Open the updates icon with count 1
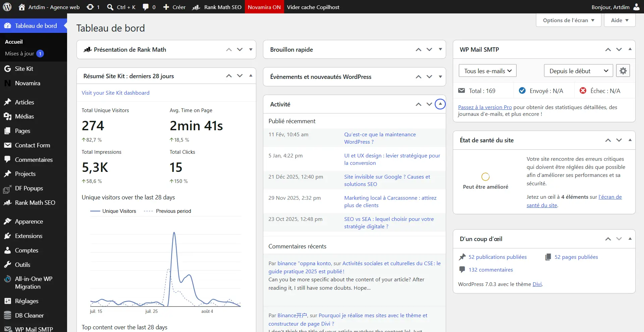 pyautogui.click(x=93, y=7)
